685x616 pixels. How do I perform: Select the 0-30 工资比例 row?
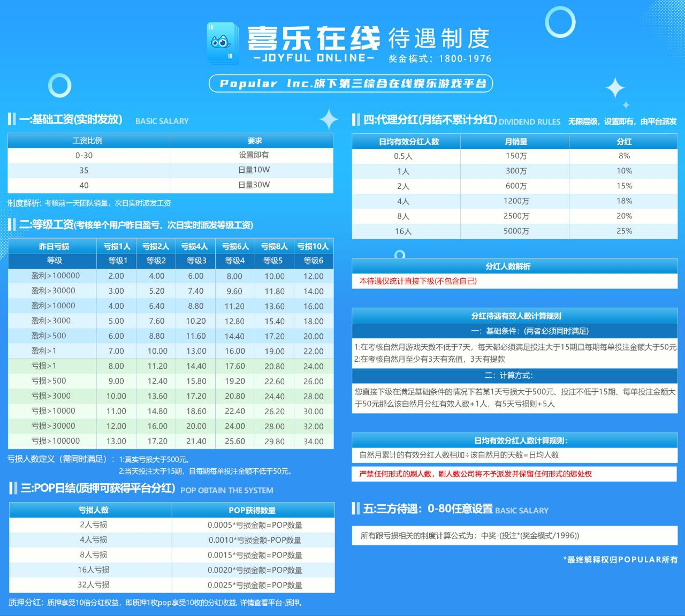88,155
